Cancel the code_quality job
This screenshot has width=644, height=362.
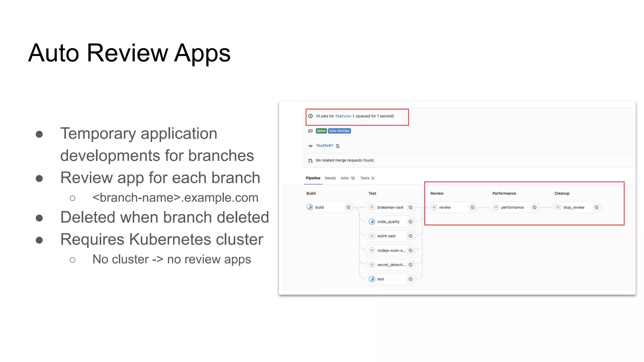coord(410,222)
